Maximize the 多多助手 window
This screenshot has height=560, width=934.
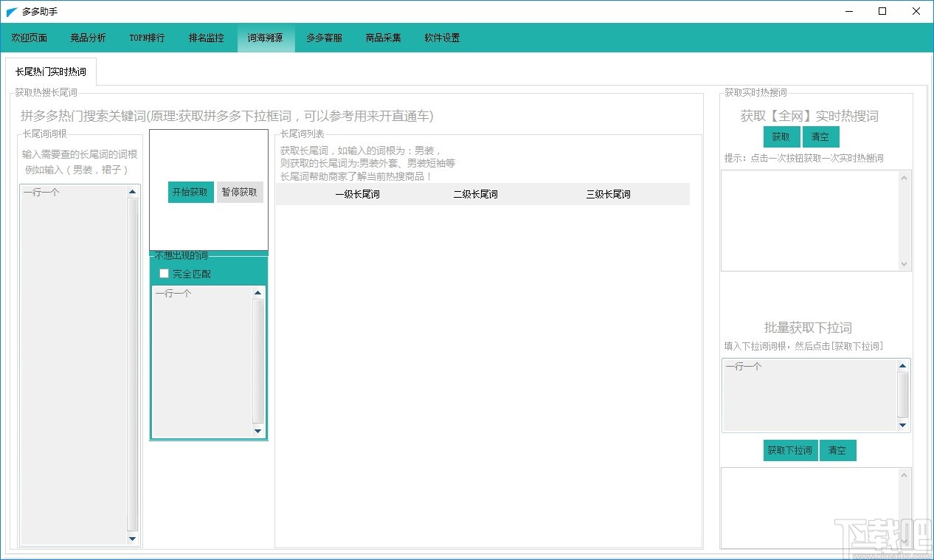pyautogui.click(x=883, y=11)
